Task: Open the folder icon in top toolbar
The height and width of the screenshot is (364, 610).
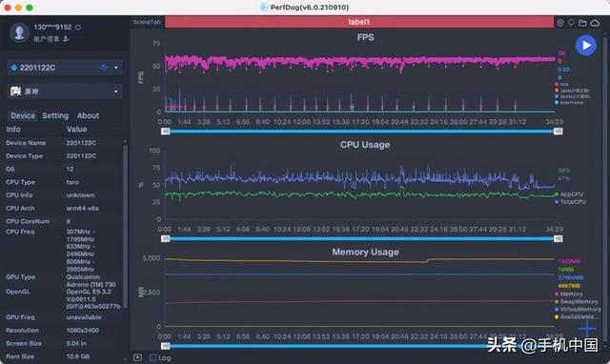Action: click(x=582, y=23)
